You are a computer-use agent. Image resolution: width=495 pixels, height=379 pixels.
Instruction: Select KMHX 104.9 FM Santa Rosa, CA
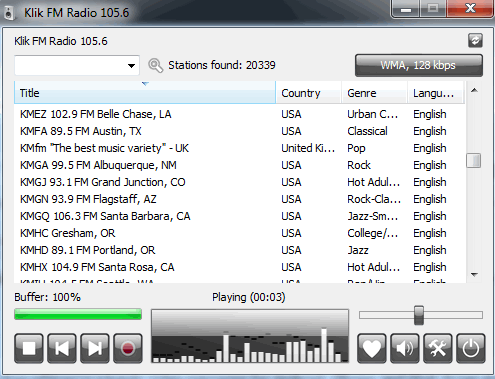tap(239, 267)
